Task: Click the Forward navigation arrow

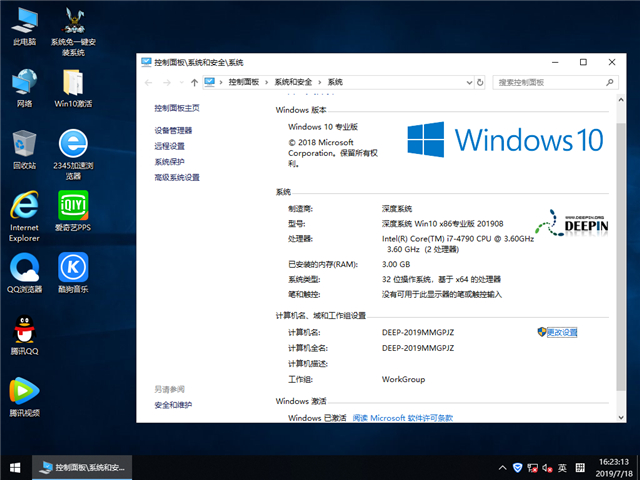Action: coord(167,82)
